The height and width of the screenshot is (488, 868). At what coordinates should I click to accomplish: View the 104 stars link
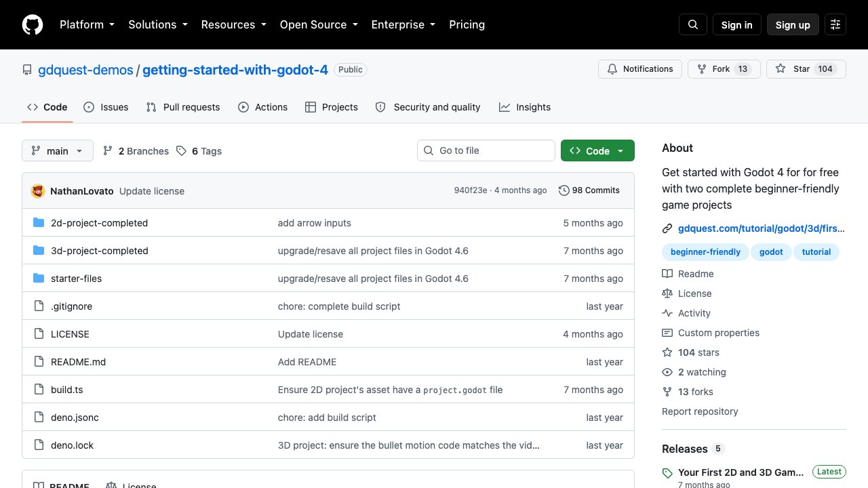(690, 352)
